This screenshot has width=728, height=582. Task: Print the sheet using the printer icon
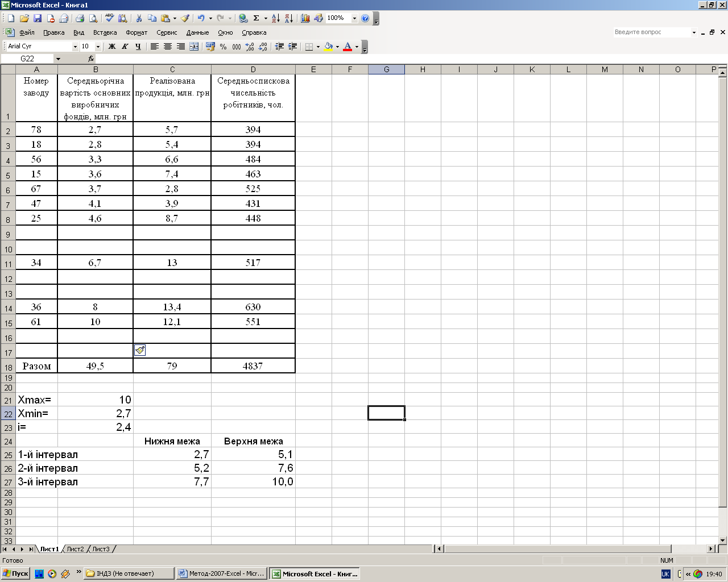pyautogui.click(x=80, y=18)
